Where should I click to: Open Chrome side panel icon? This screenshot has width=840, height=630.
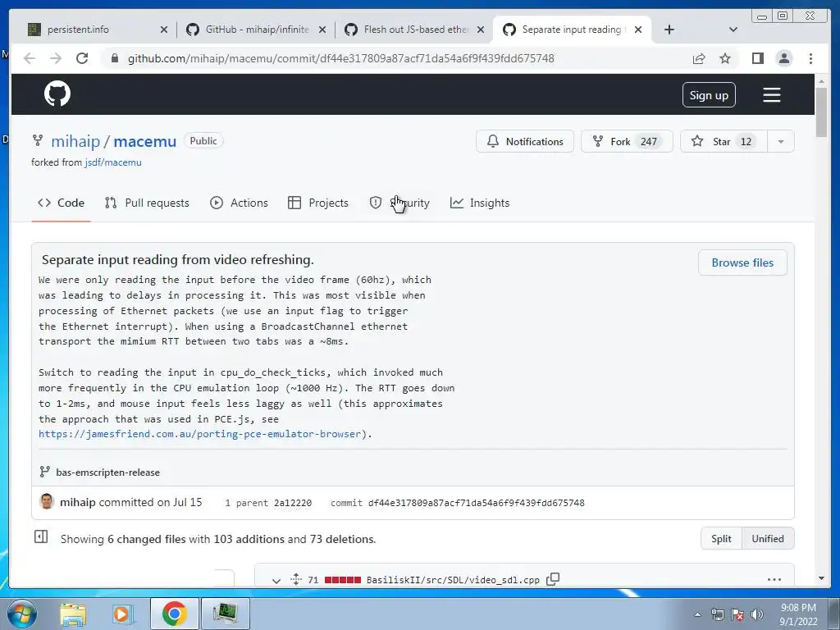point(757,58)
